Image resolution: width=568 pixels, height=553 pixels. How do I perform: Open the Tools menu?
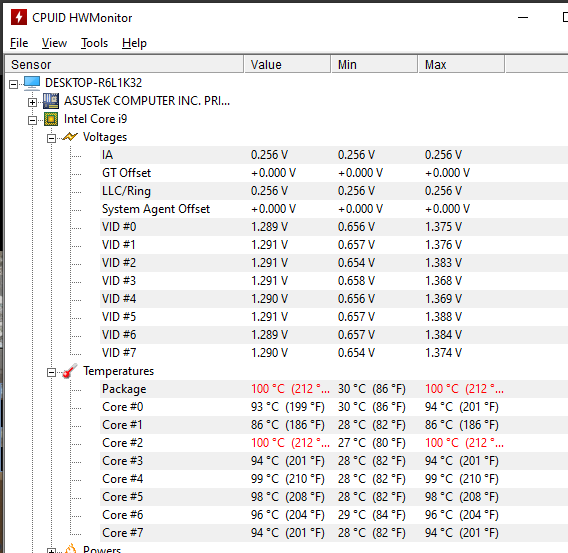click(94, 43)
